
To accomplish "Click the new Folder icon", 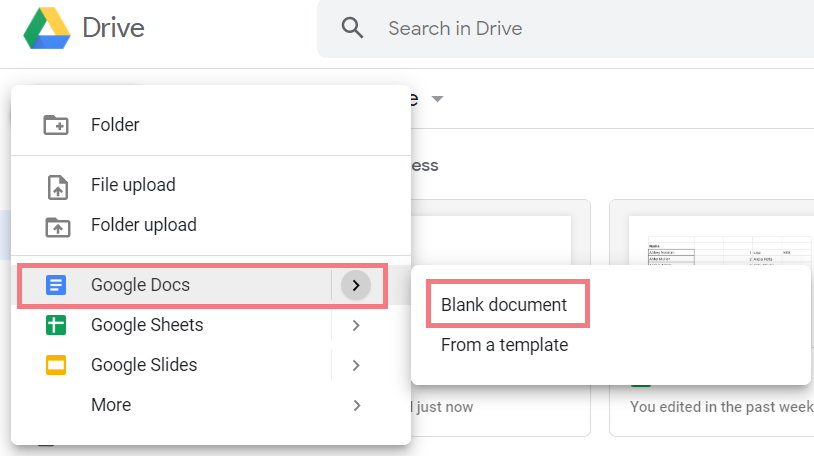I will [56, 125].
